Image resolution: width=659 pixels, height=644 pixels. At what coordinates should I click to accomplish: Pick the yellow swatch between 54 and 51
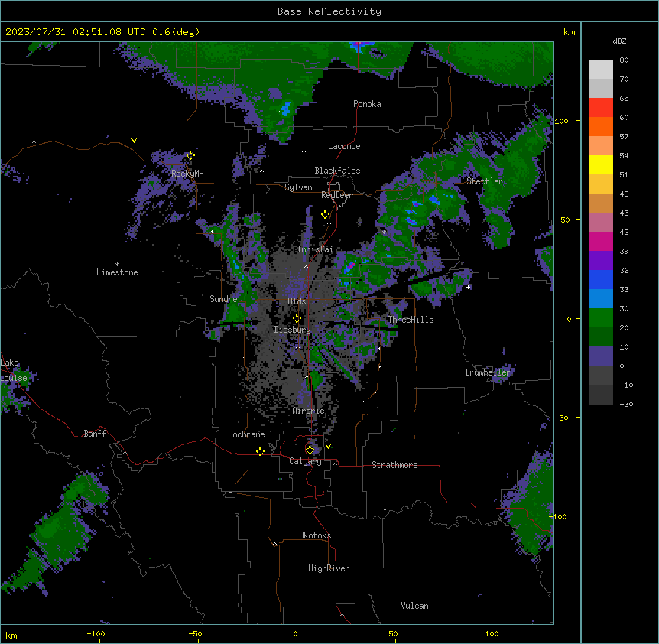click(x=601, y=164)
